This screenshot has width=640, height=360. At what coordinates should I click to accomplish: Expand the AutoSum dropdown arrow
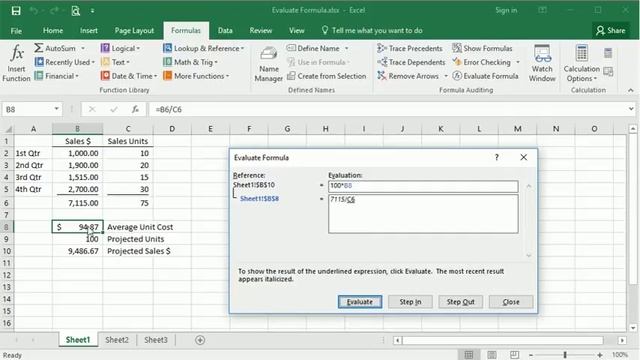(83, 48)
